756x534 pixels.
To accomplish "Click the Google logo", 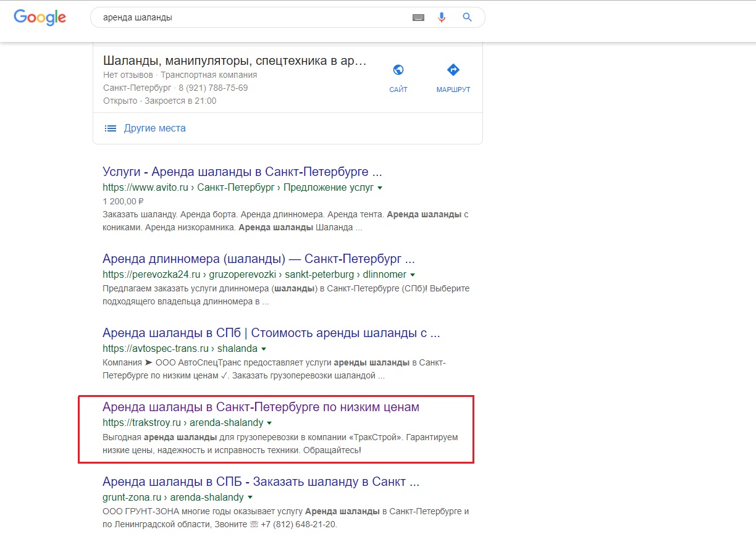I will pyautogui.click(x=39, y=18).
